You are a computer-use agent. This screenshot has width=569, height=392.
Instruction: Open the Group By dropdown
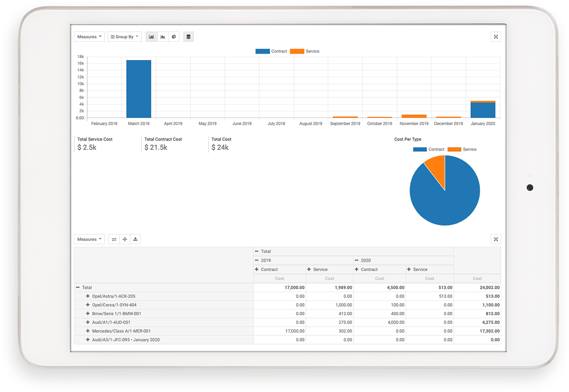[124, 36]
